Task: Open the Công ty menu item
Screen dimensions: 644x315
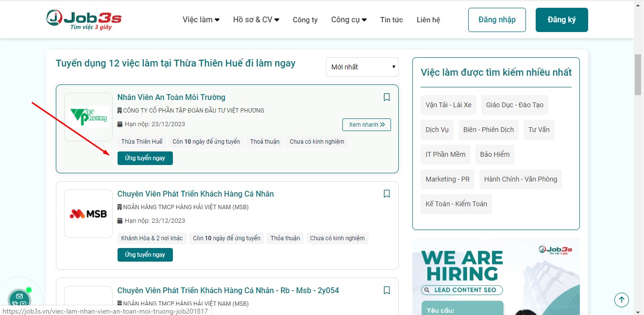Action: (305, 19)
